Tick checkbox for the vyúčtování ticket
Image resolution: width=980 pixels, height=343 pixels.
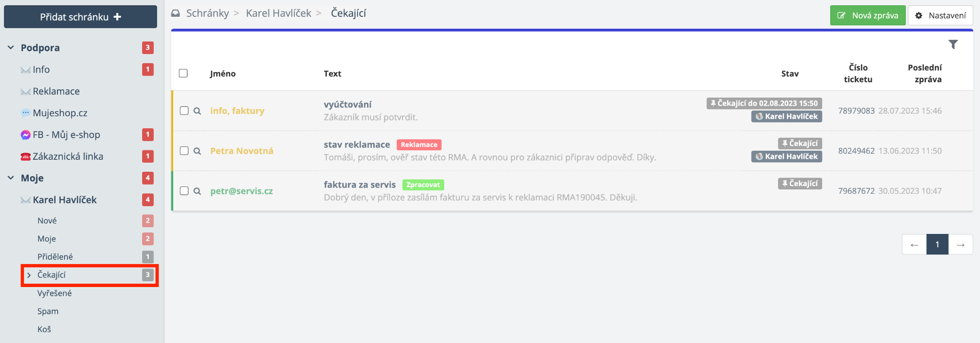(x=184, y=111)
